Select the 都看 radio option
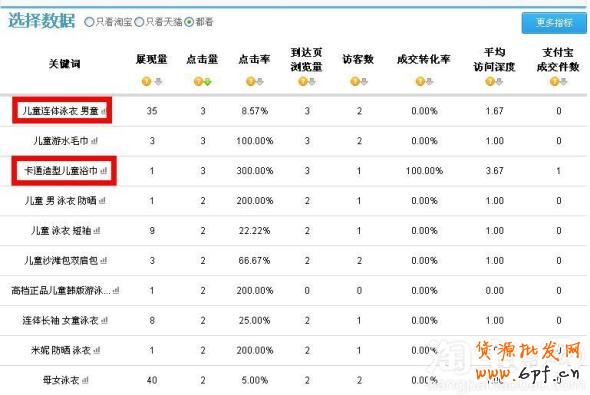This screenshot has height=395, width=590. click(189, 22)
